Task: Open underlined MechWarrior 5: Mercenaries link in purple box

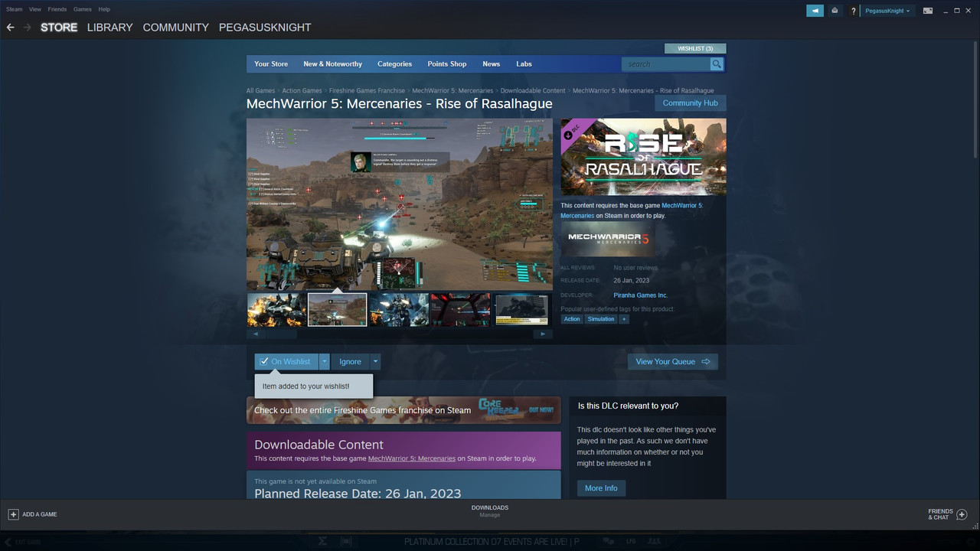Action: tap(412, 458)
